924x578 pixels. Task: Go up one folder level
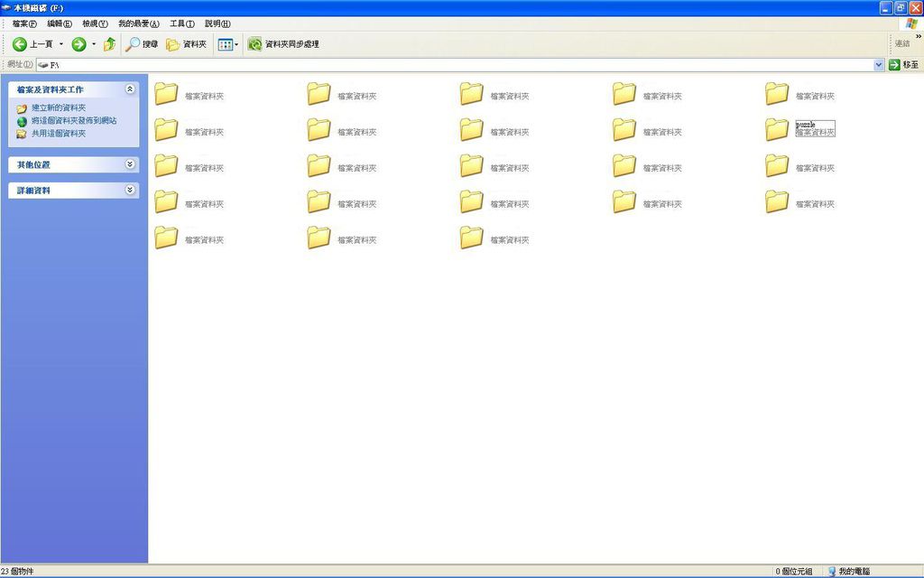point(109,44)
